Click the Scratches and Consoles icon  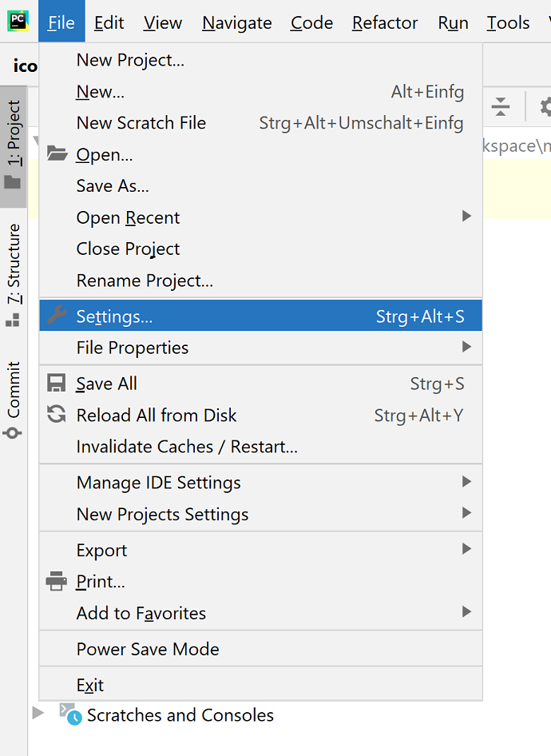pos(70,714)
